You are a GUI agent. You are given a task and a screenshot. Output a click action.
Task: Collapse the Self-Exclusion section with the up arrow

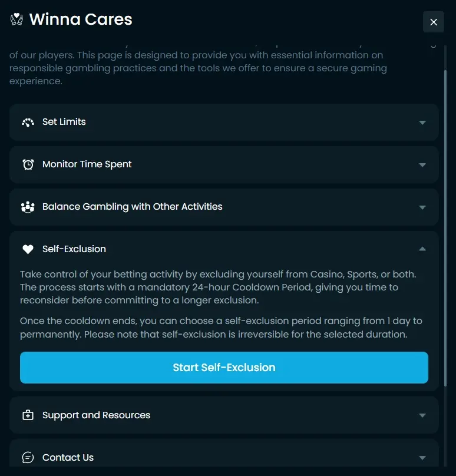(422, 249)
